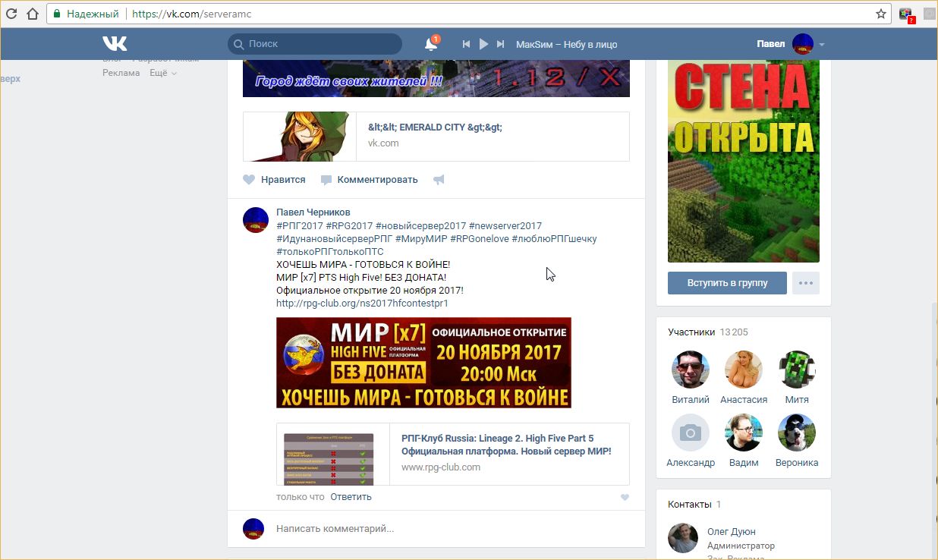Screen dimensions: 938x560
Task: Click the VK logo home icon
Action: tap(115, 43)
